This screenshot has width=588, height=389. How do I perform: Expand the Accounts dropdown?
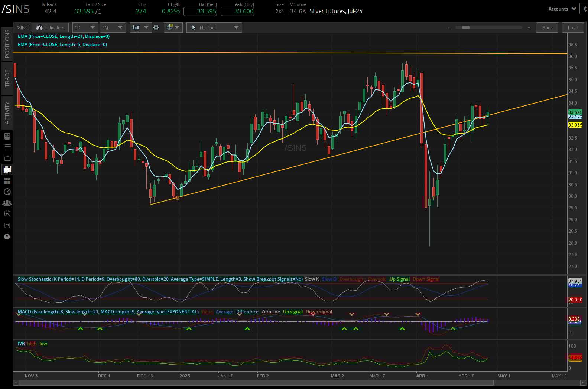coord(562,9)
